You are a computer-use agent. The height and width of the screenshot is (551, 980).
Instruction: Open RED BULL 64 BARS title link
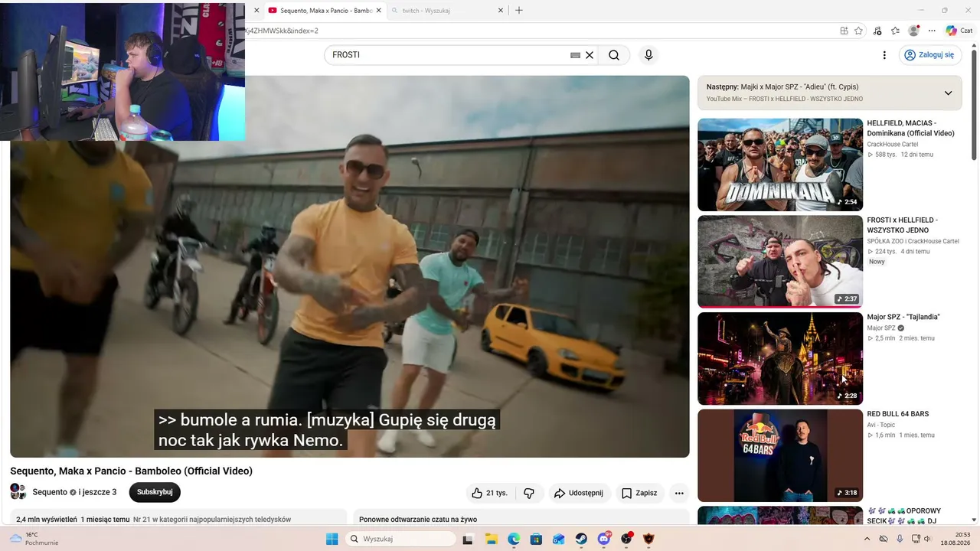pos(898,414)
